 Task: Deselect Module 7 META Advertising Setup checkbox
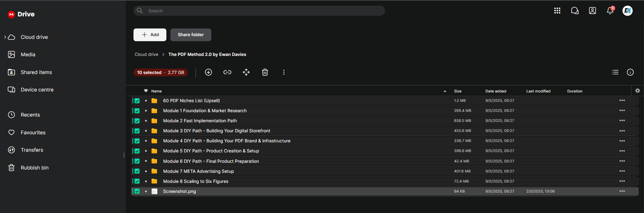pyautogui.click(x=137, y=171)
